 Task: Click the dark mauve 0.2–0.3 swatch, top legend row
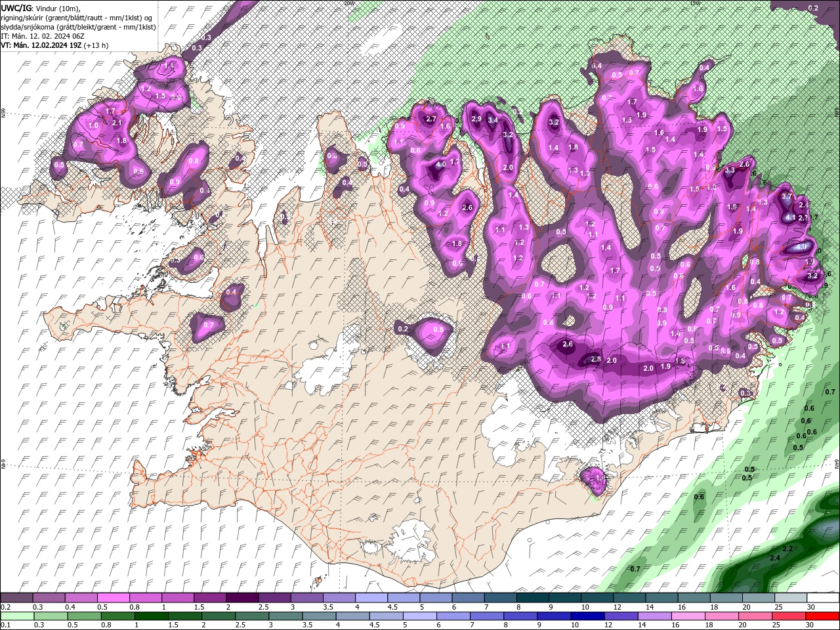tap(16, 598)
